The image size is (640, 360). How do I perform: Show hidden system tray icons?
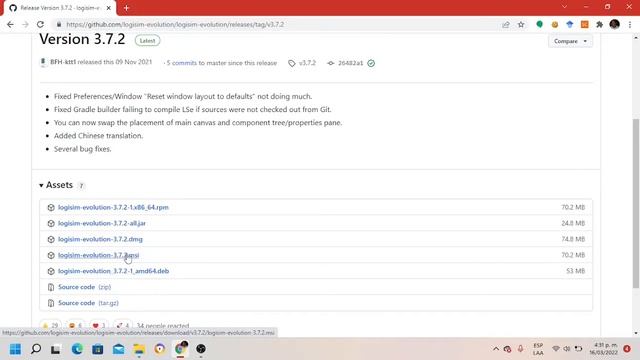(x=496, y=349)
